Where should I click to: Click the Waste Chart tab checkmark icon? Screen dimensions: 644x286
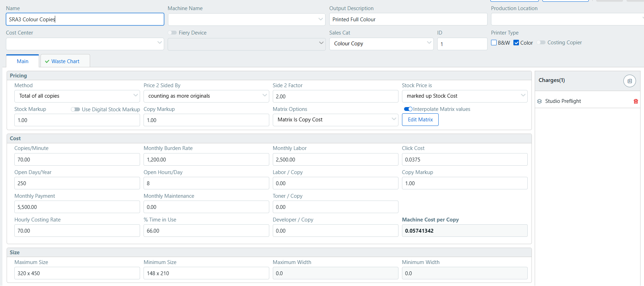tap(47, 61)
